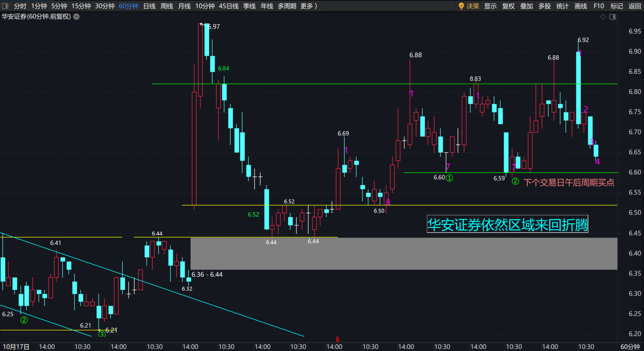Click the 叠加 overlay button
This screenshot has height=351, width=644.
[526, 6]
